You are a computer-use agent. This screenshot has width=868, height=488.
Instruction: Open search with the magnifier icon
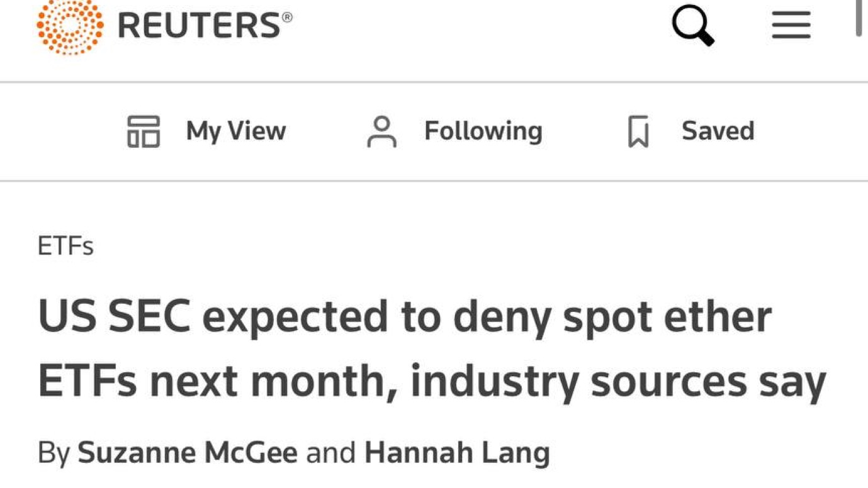tap(692, 26)
